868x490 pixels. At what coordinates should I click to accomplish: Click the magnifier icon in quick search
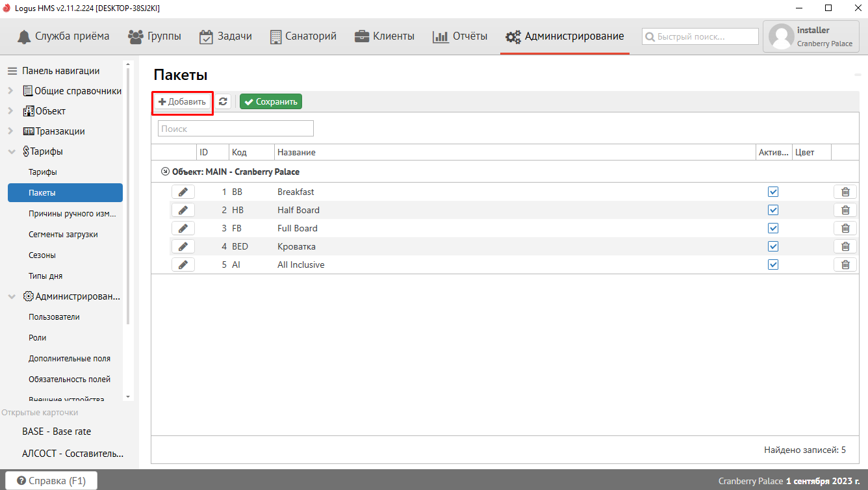click(650, 37)
